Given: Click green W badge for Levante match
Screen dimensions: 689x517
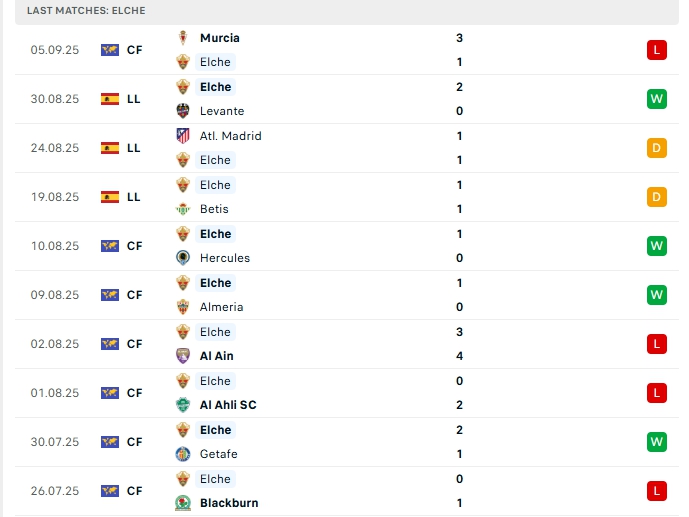Looking at the screenshot, I should tap(657, 99).
